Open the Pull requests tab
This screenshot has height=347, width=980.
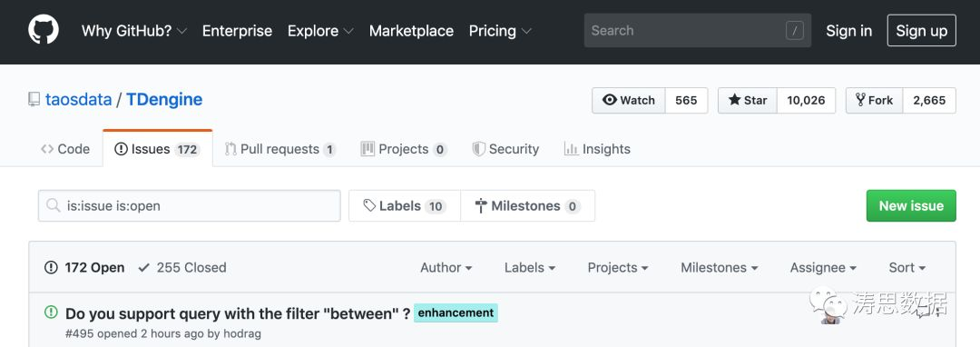(x=280, y=149)
